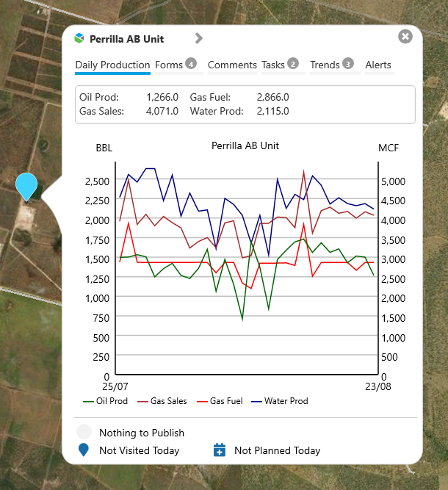Expand details with the chevron arrow
The height and width of the screenshot is (490, 448).
[x=198, y=39]
